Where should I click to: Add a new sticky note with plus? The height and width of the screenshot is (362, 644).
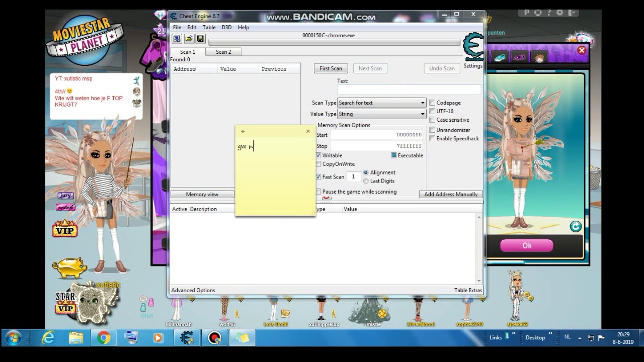point(243,132)
